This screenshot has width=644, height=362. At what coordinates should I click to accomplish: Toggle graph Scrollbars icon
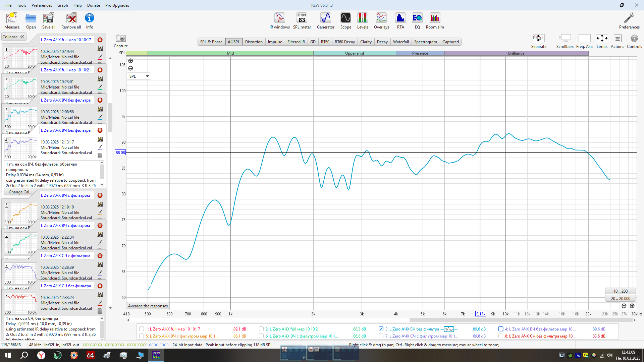[x=565, y=41]
